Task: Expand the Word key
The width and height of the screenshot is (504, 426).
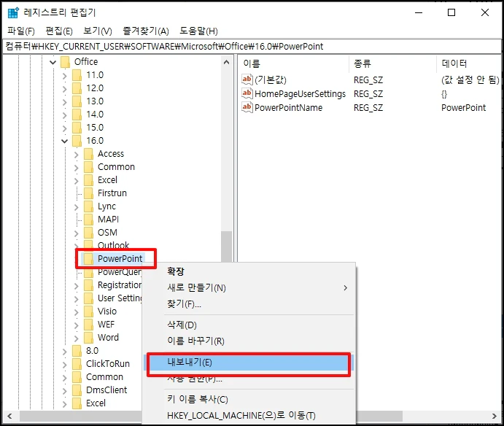Action: pos(76,338)
